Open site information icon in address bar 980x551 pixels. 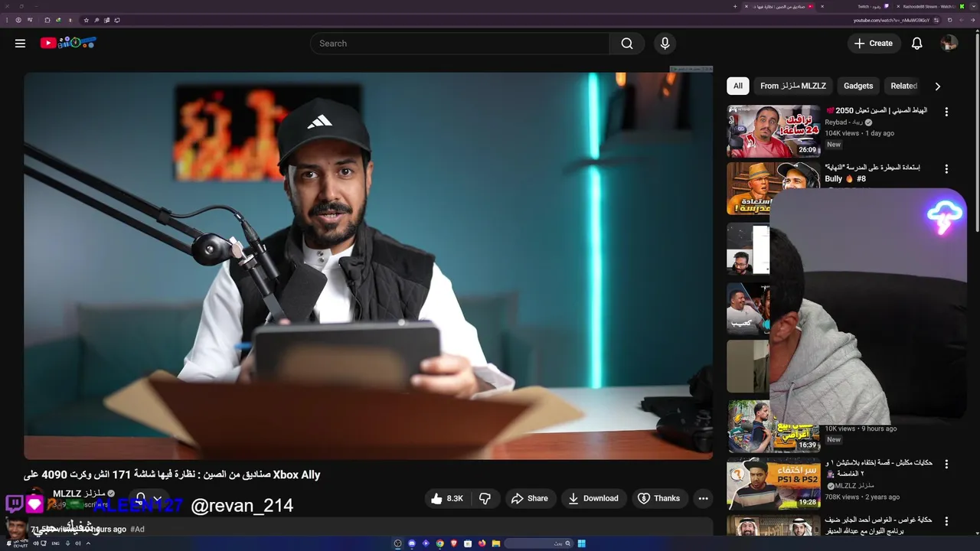(x=936, y=20)
